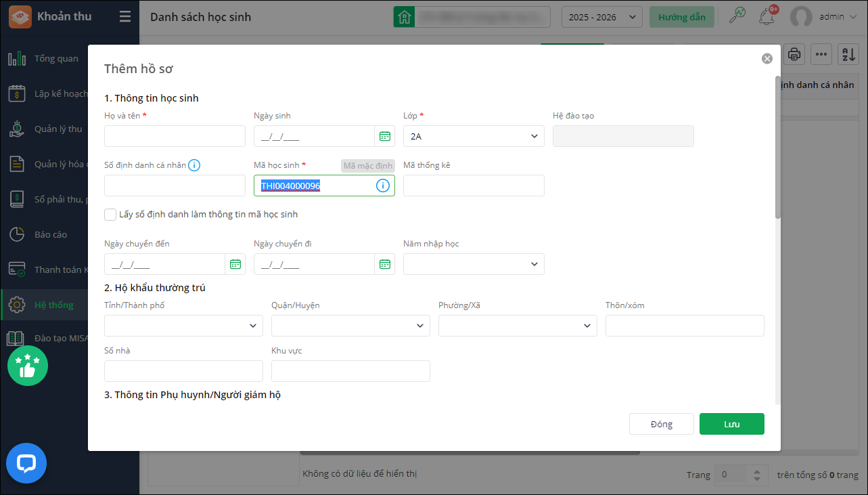Click the Lập kế hoạch calendar icon

17,93
